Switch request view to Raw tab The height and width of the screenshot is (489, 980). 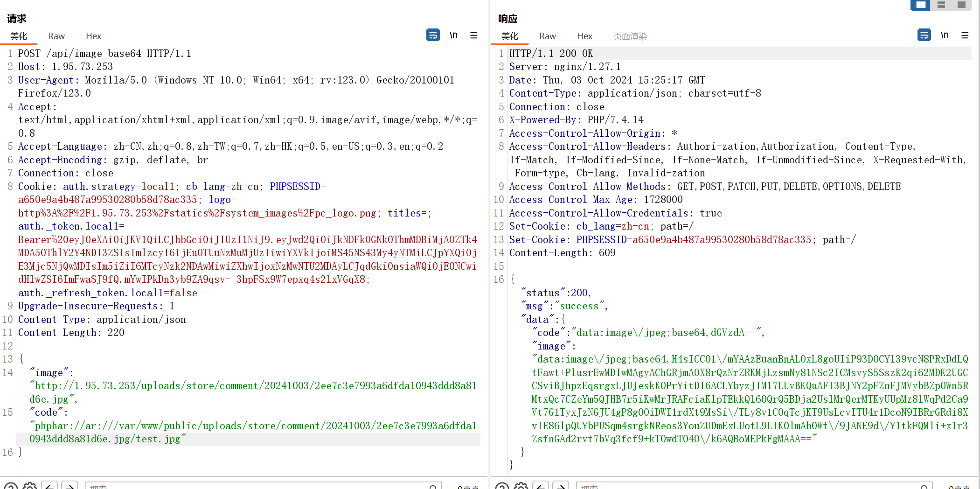[56, 36]
